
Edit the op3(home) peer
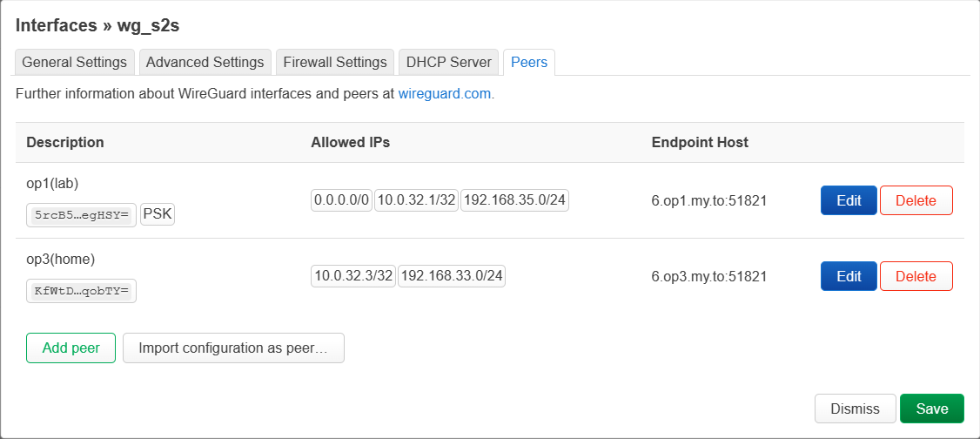click(x=849, y=276)
